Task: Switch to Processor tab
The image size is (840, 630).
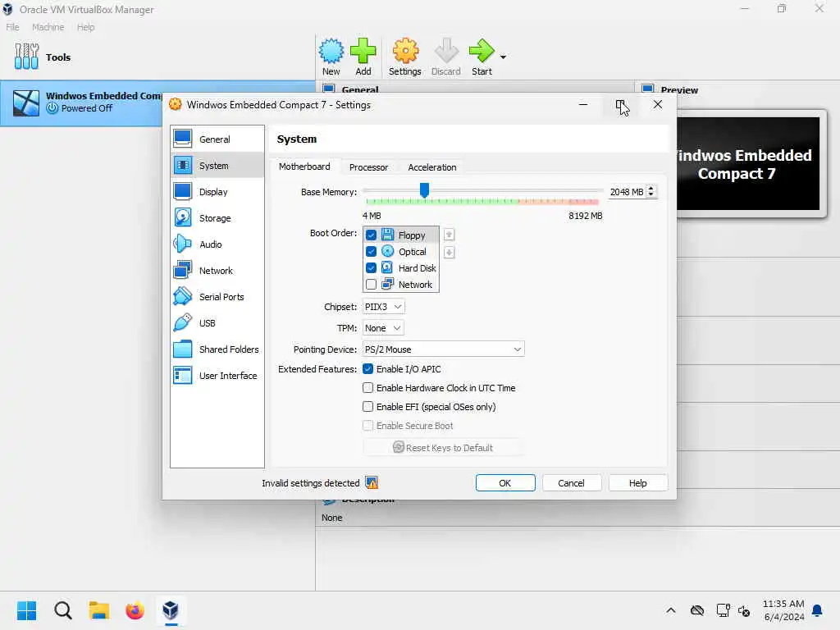Action: click(368, 167)
